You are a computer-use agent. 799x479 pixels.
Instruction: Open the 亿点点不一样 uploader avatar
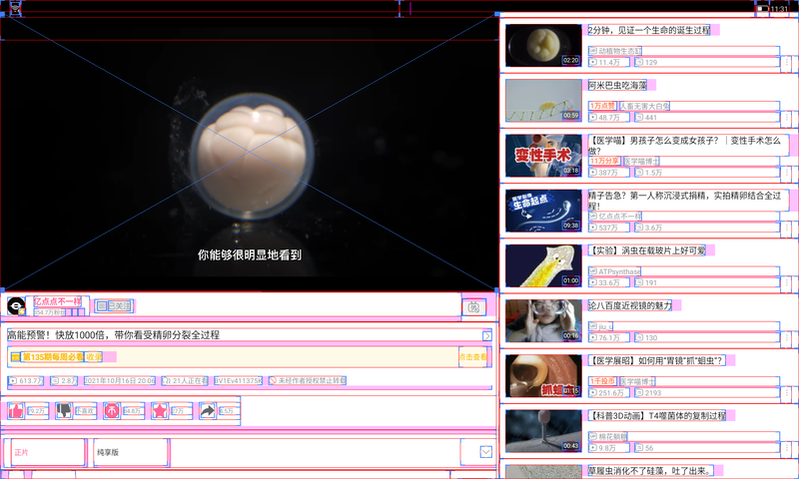(16, 306)
